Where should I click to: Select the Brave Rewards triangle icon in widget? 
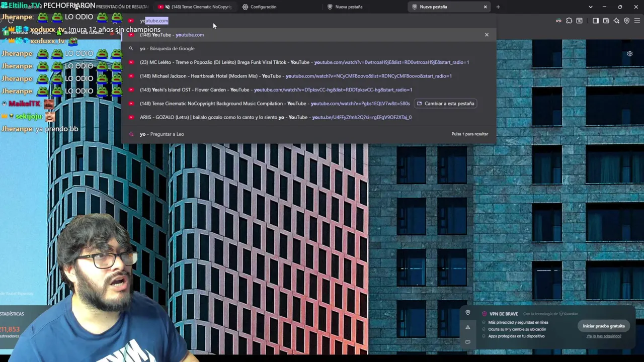coord(468,327)
